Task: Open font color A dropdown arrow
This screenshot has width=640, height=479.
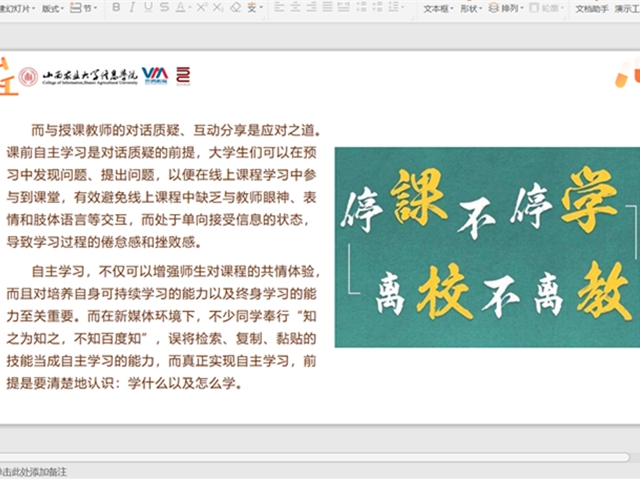Action: click(x=190, y=8)
